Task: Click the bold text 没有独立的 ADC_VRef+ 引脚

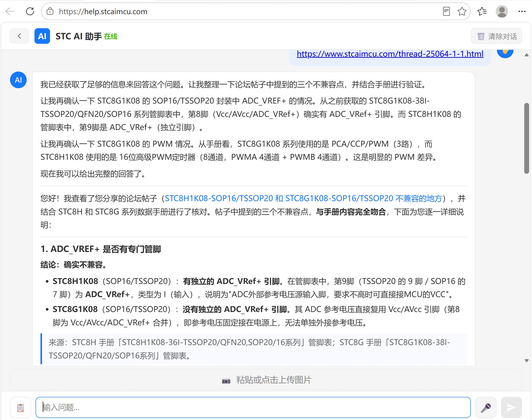Action: click(x=235, y=309)
